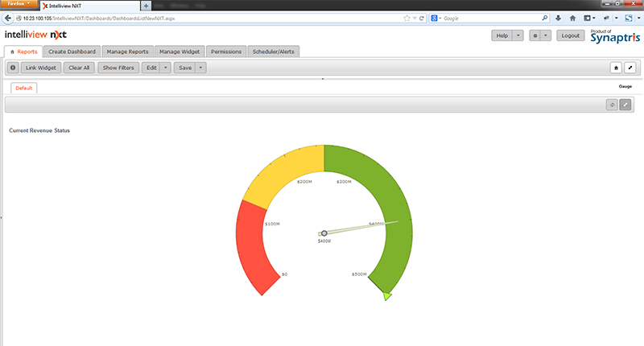
Task: Click the info icon beside Link Widget
Action: pyautogui.click(x=13, y=68)
